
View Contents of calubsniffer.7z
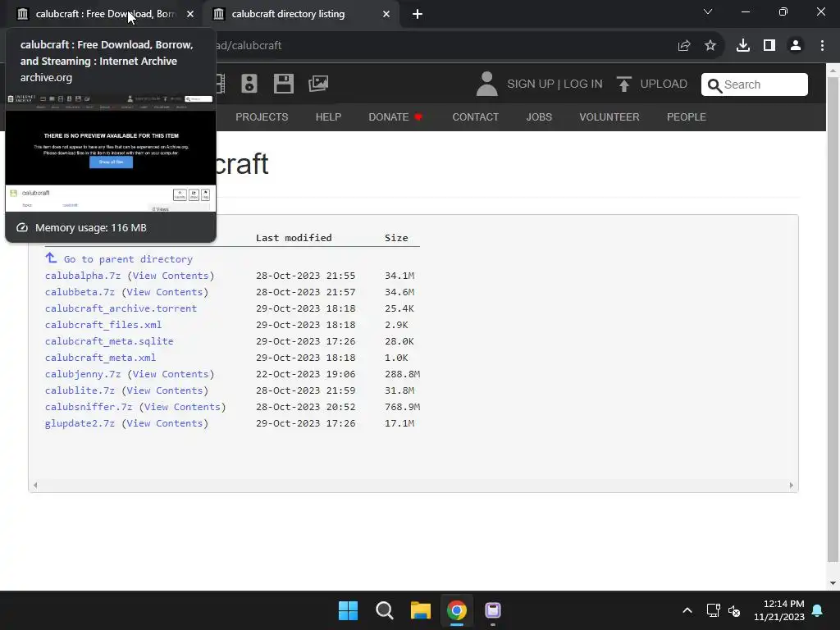182,407
